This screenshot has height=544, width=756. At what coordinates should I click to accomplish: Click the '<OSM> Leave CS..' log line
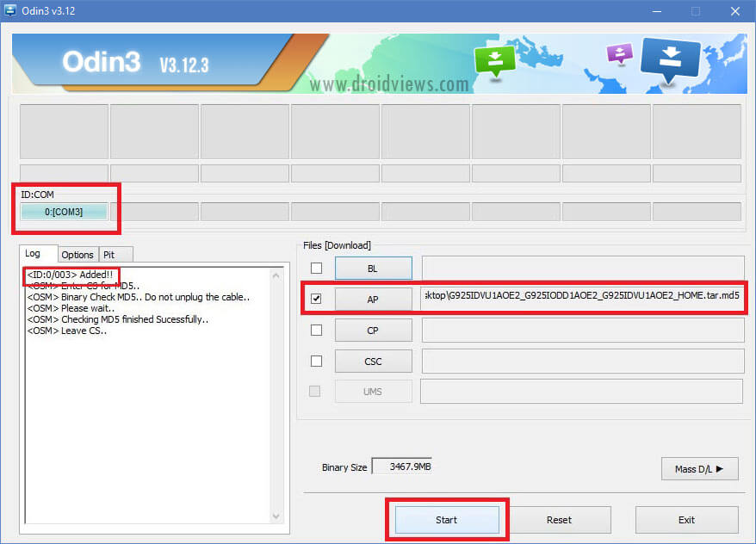[67, 331]
